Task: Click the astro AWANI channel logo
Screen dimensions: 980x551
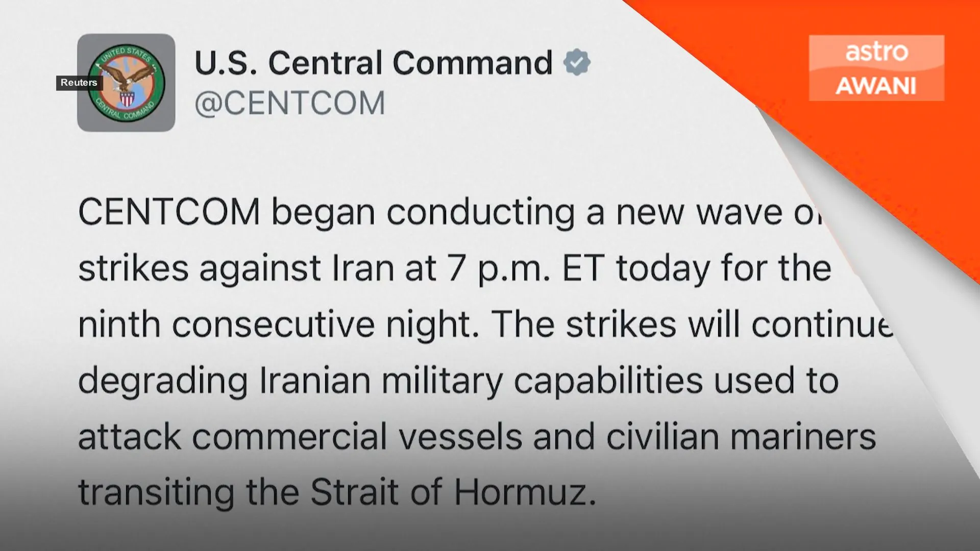Action: (x=876, y=68)
